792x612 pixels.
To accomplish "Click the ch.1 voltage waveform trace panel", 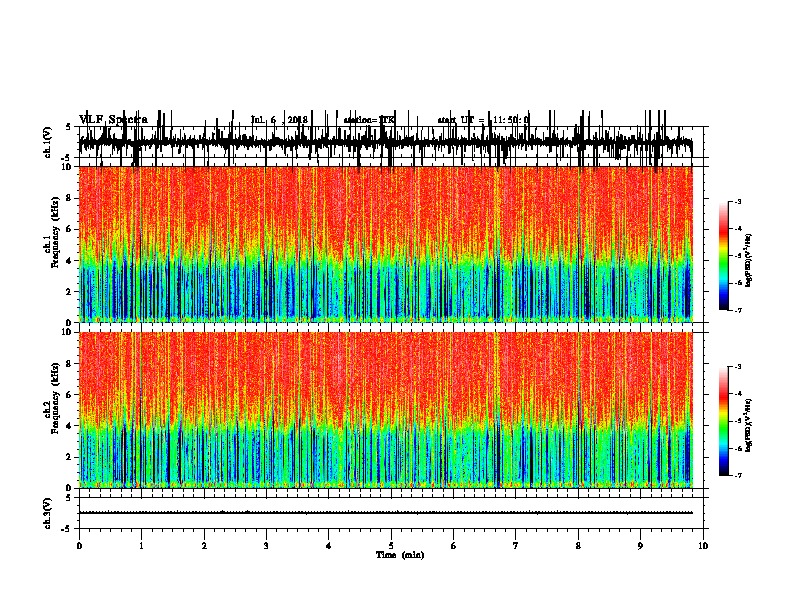I will coord(391,142).
